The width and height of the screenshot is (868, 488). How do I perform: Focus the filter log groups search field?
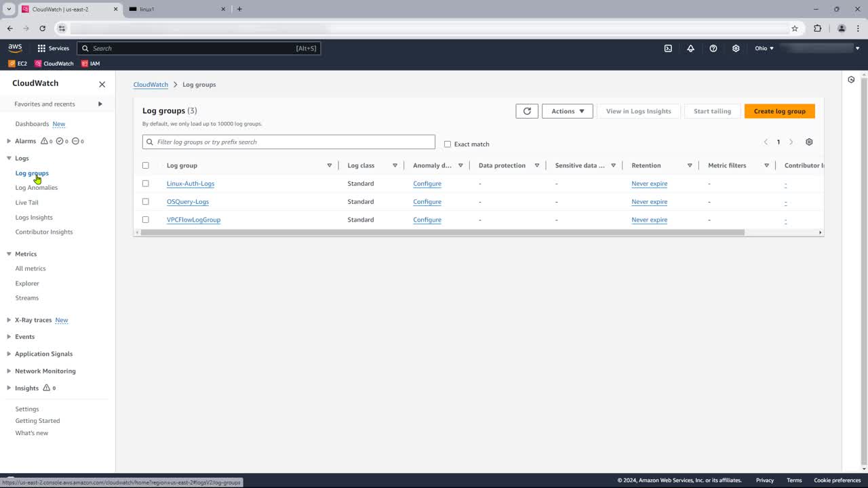(x=289, y=142)
